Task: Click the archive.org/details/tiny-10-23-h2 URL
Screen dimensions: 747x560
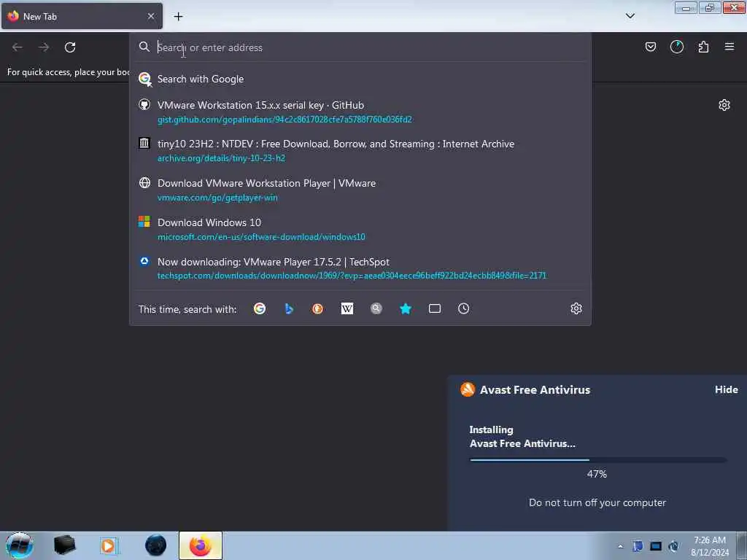Action: (x=221, y=158)
